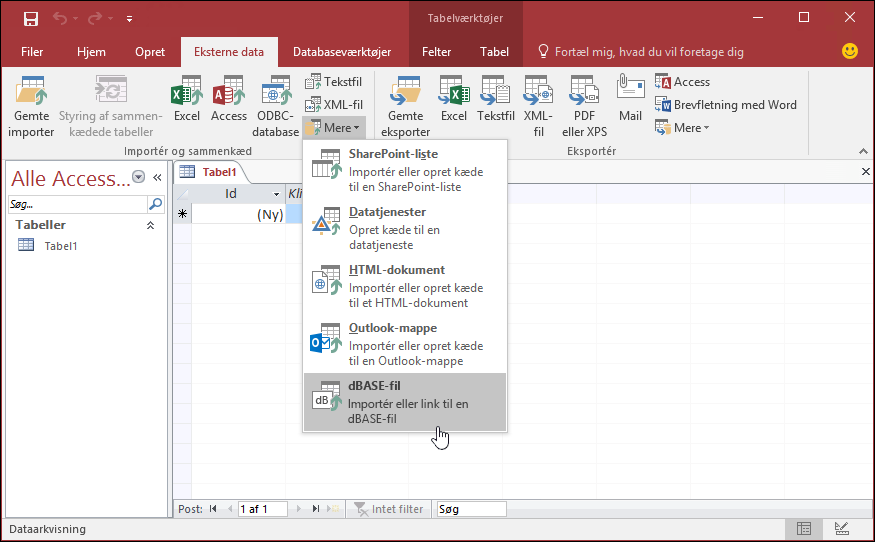Click the 'Fortæl mig' search box
Screen dimensions: 875x542
click(641, 52)
